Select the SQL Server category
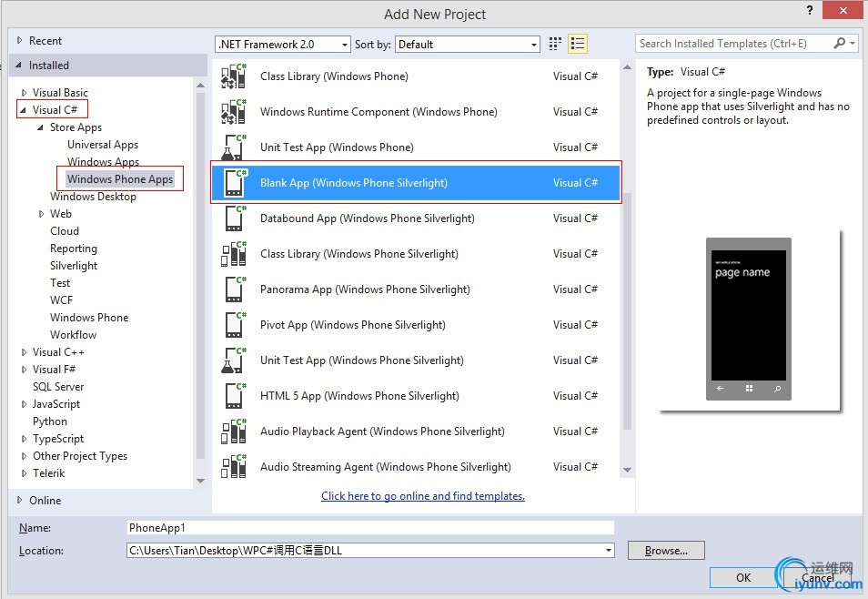The height and width of the screenshot is (599, 868). click(x=58, y=387)
